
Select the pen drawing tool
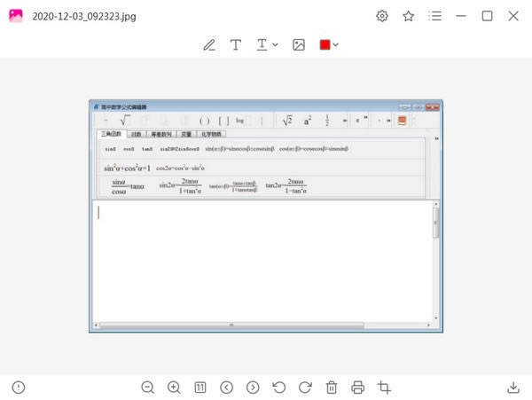pos(209,44)
